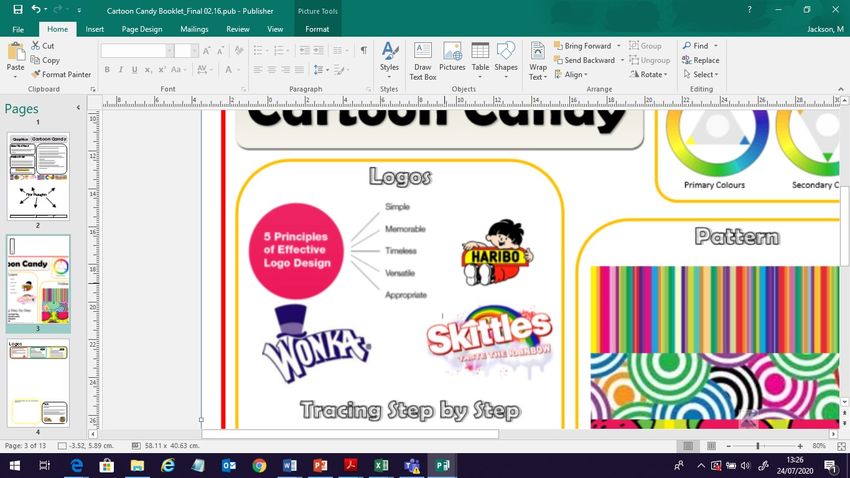Click Bring Forward

click(x=583, y=46)
